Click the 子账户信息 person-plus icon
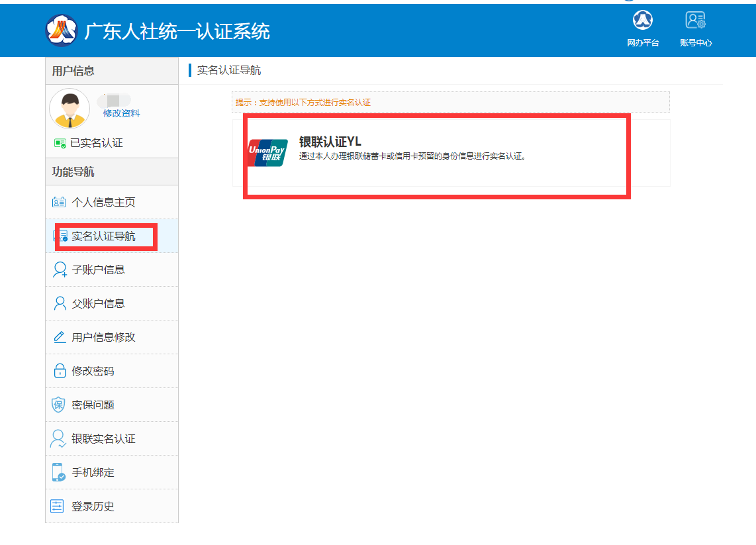This screenshot has width=756, height=545. pyautogui.click(x=60, y=270)
